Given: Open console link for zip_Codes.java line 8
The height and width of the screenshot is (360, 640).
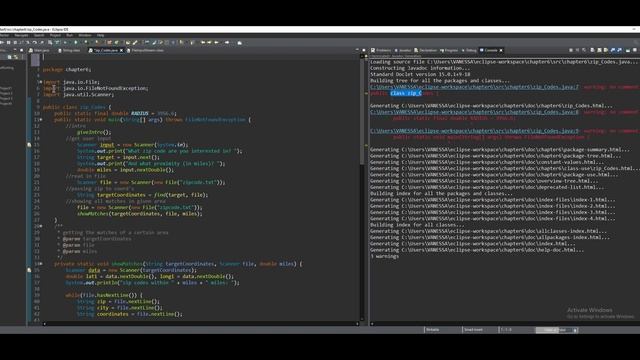Looking at the screenshot, I should pyautogui.click(x=474, y=112).
